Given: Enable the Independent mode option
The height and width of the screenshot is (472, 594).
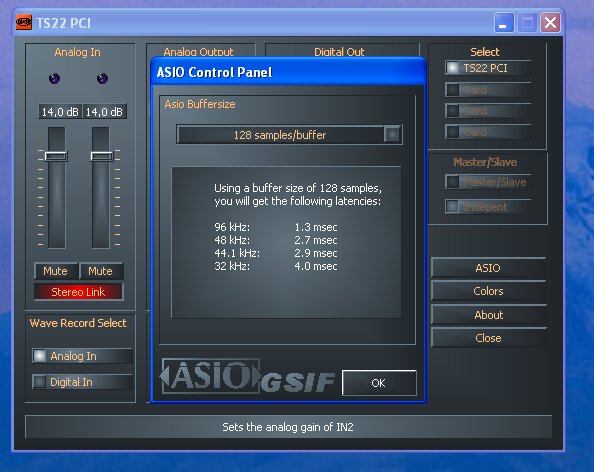Looking at the screenshot, I should (488, 207).
